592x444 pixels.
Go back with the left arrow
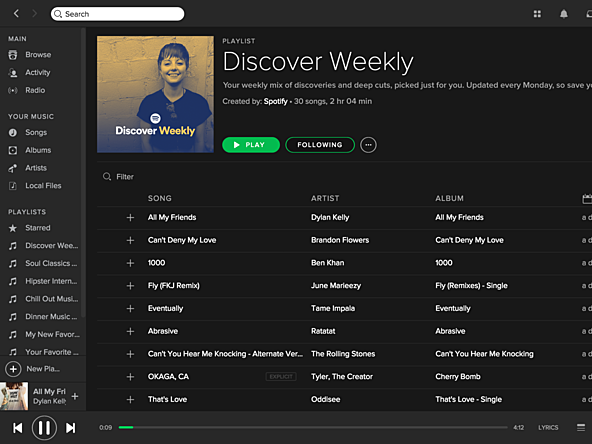16,14
